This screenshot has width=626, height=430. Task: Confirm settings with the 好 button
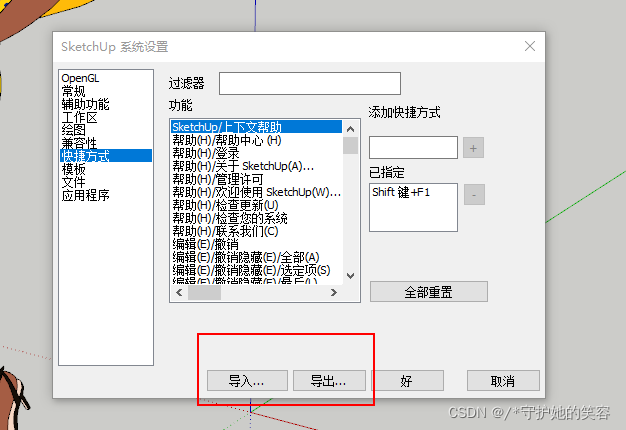pyautogui.click(x=407, y=380)
